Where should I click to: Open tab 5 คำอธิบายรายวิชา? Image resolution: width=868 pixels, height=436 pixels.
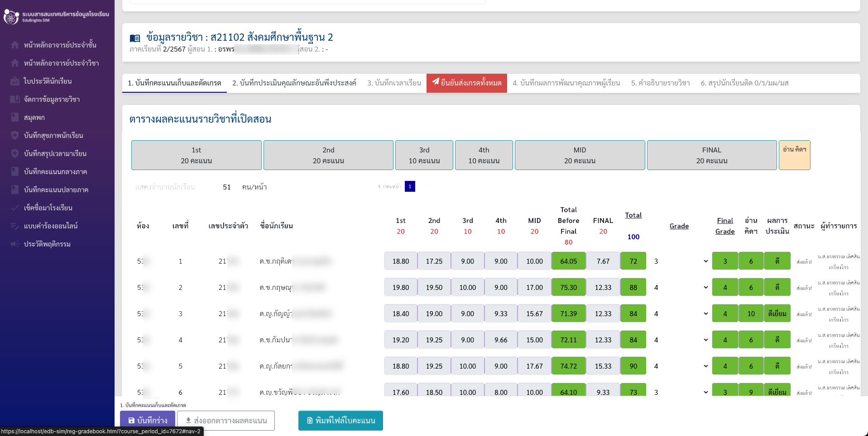coord(660,83)
